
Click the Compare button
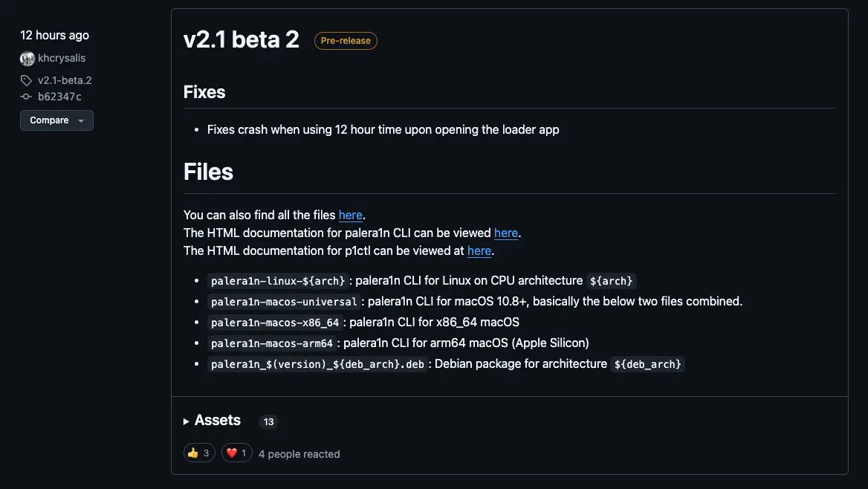[x=49, y=120]
